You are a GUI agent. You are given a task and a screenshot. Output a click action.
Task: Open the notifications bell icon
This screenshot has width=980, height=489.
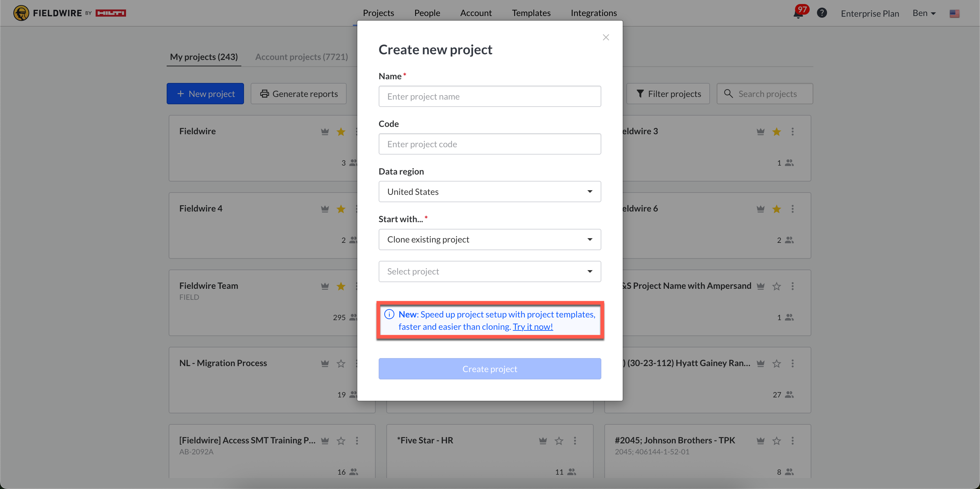point(798,14)
